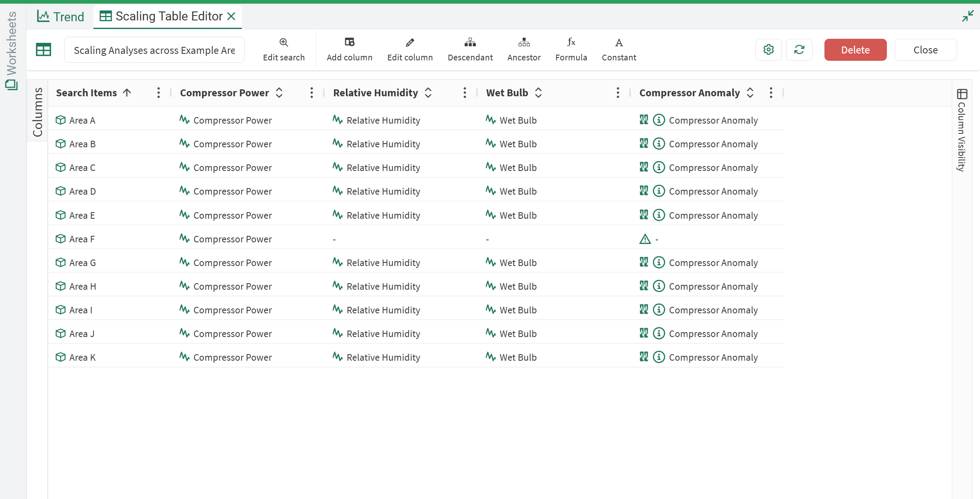This screenshot has width=980, height=499.
Task: Switch to the Trend tab
Action: (60, 16)
